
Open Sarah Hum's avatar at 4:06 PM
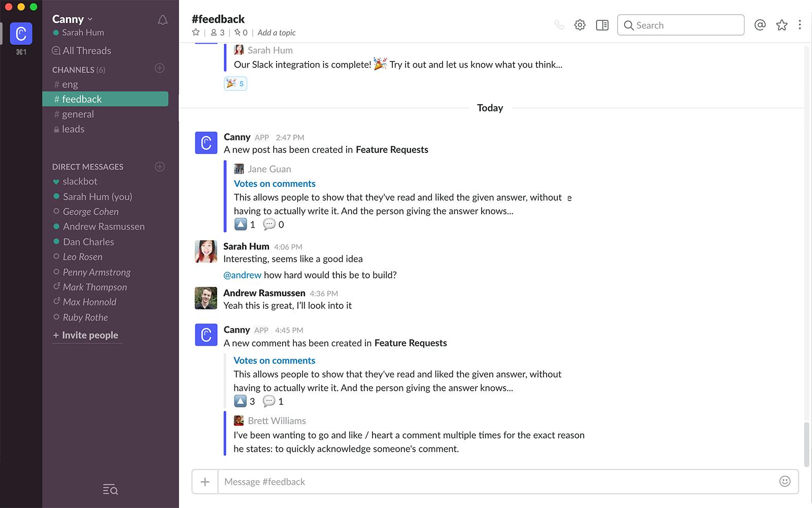point(206,251)
